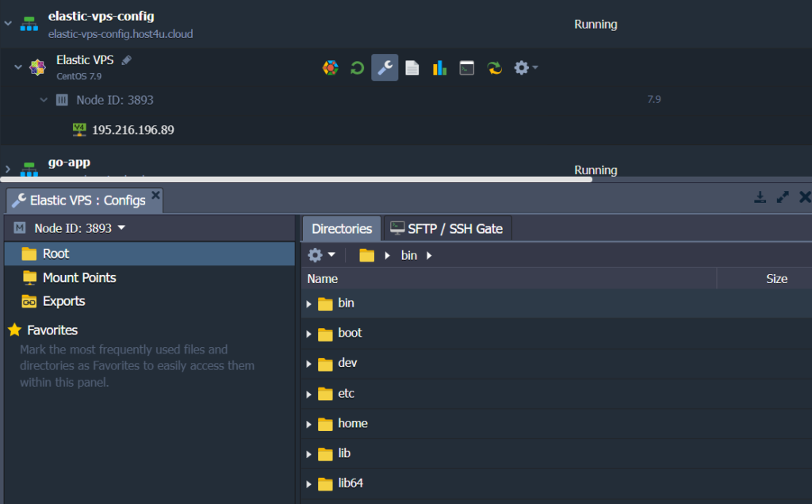
Task: Select the etc folder row
Action: coord(556,394)
